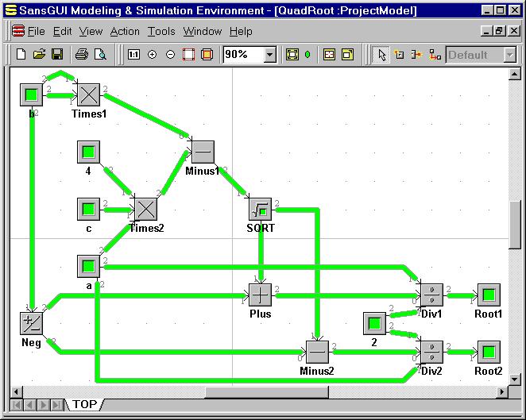
Task: Open Print Preview from the toolbar
Action: [x=99, y=55]
